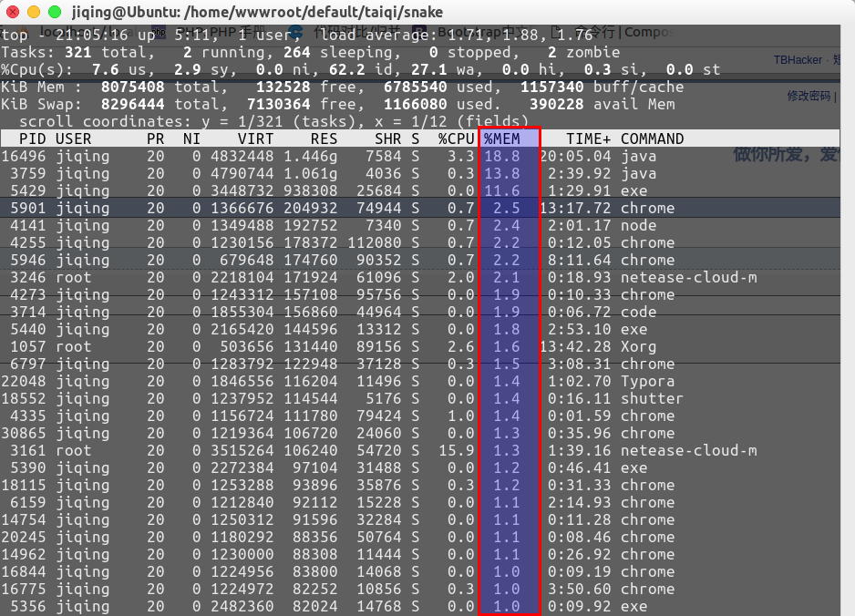Image resolution: width=855 pixels, height=616 pixels.
Task: Click RES value 938308
Action: point(310,190)
